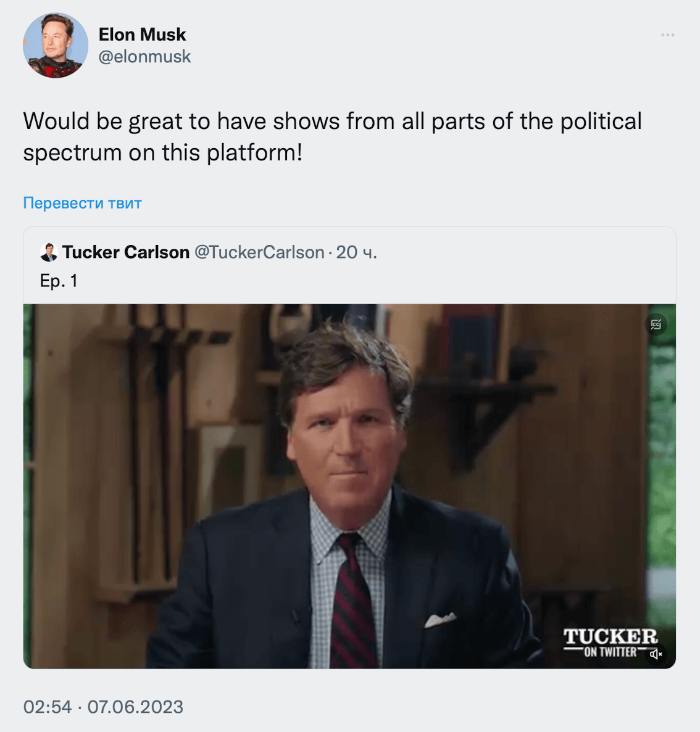Click the Перевести твит translate link
700x732 pixels.
pos(82,203)
